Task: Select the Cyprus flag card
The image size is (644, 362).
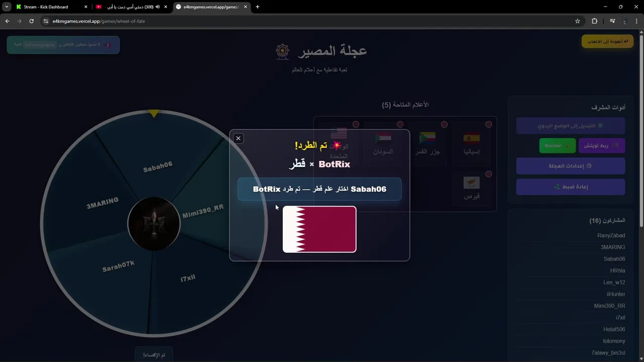Action: click(x=471, y=189)
